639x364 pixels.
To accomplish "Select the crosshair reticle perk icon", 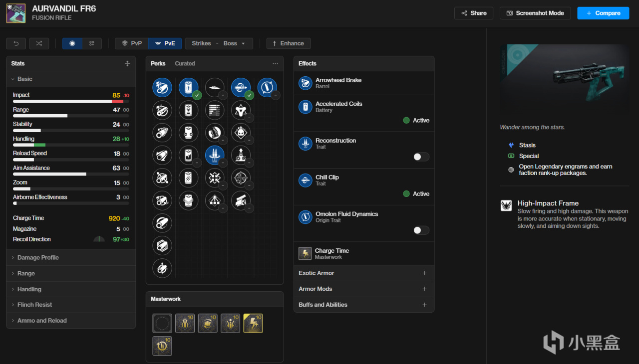I will pos(241,178).
